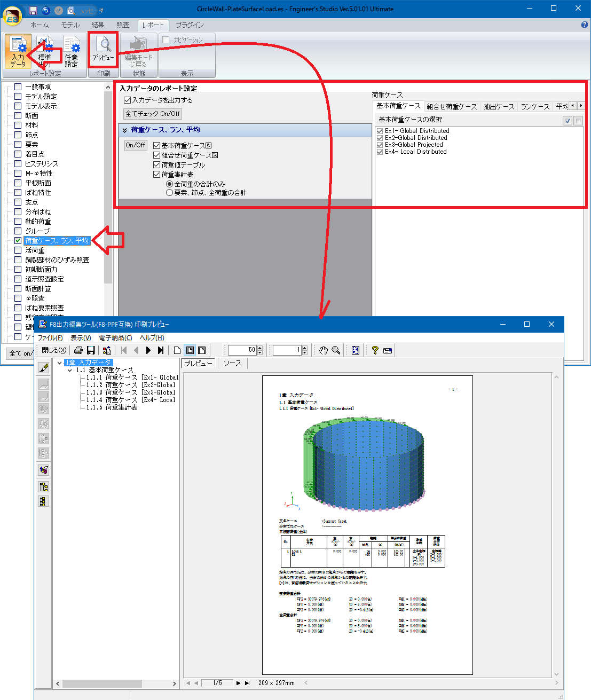Select the hand pan tool in preview
This screenshot has width=591, height=700.
tap(324, 350)
